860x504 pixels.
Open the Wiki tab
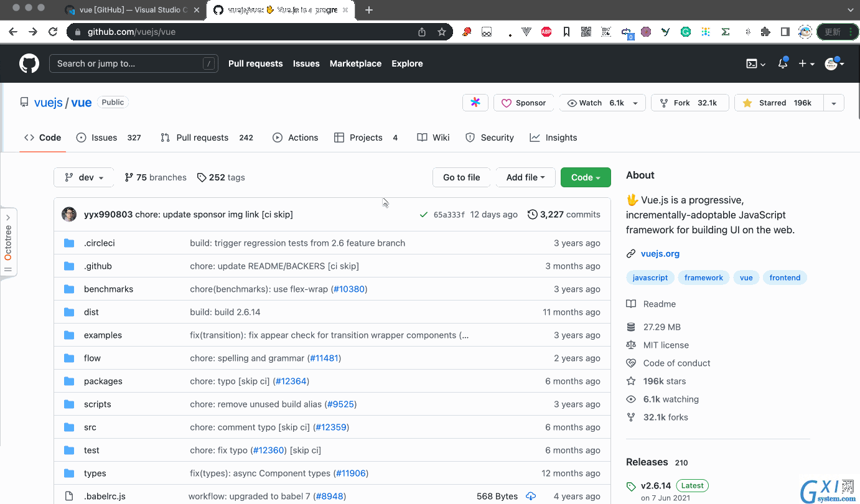point(434,138)
